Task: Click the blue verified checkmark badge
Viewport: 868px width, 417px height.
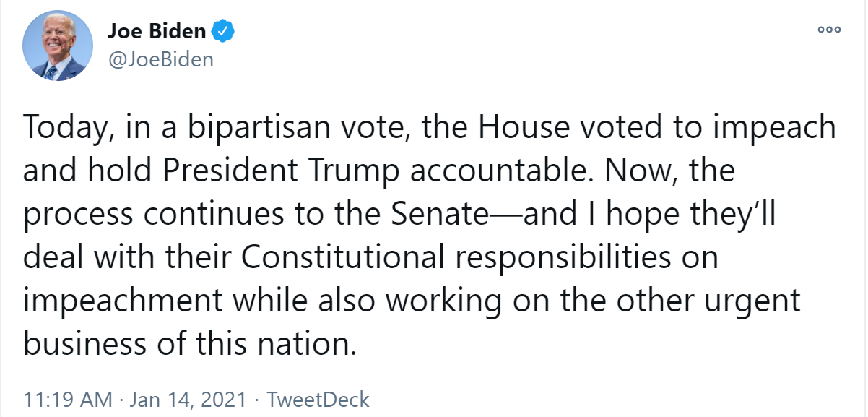Action: (x=223, y=31)
